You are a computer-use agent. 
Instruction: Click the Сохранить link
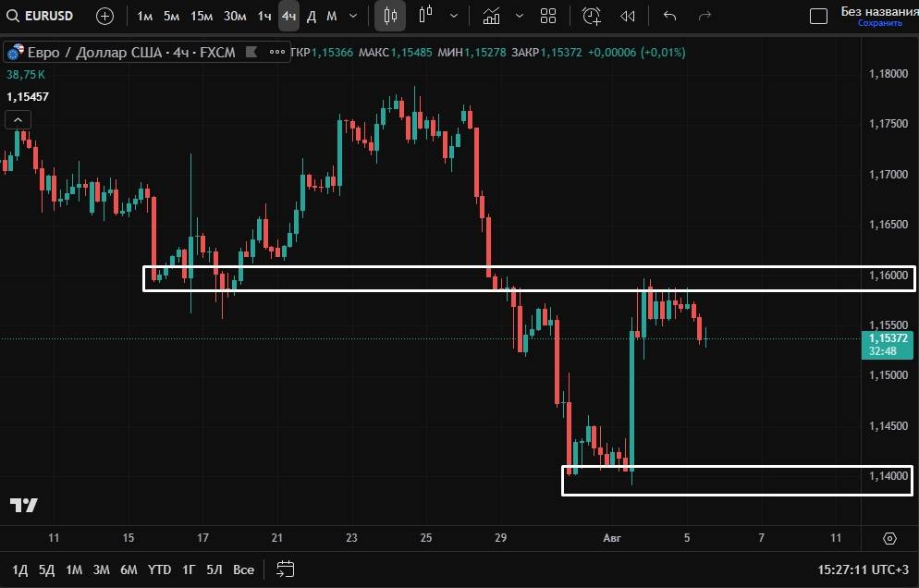click(879, 23)
